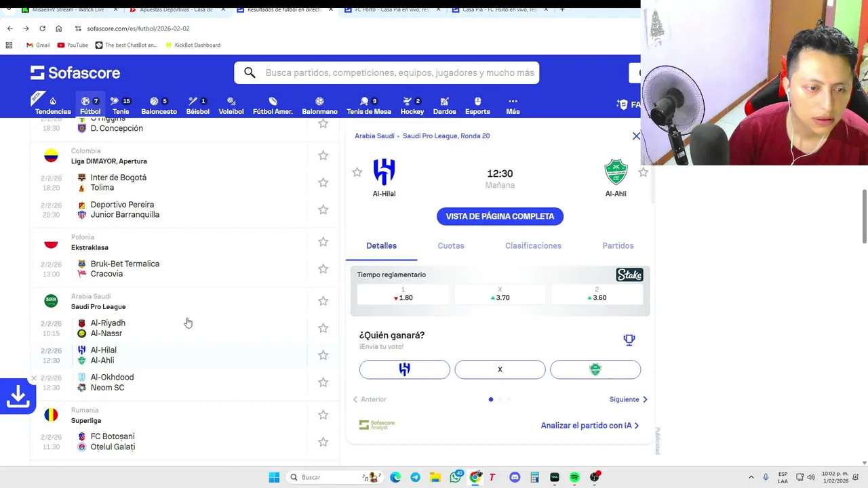The width and height of the screenshot is (868, 488).
Task: Open the Dardos sport category
Action: [x=444, y=105]
